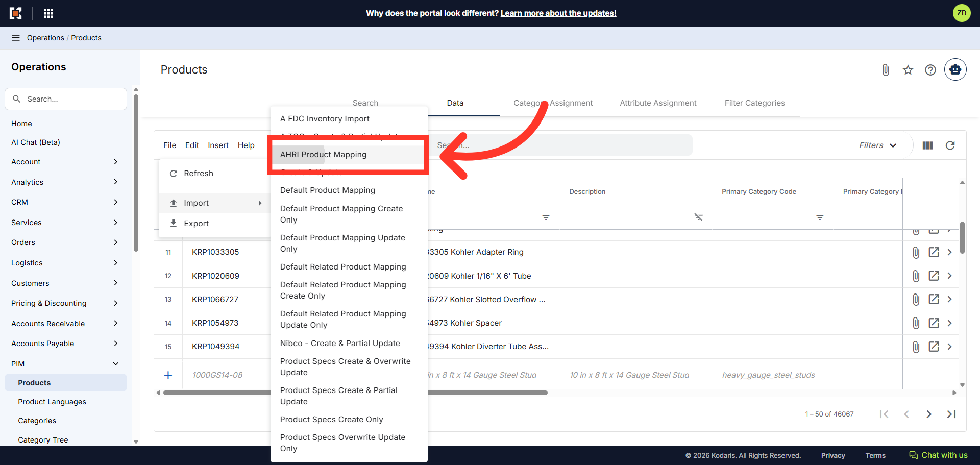Open the apps grid launcher

tap(48, 13)
